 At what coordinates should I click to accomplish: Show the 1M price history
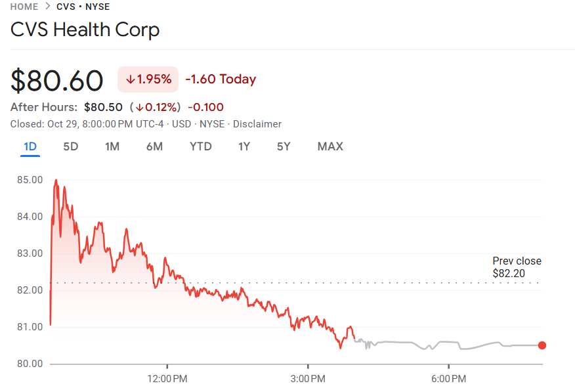tap(112, 146)
